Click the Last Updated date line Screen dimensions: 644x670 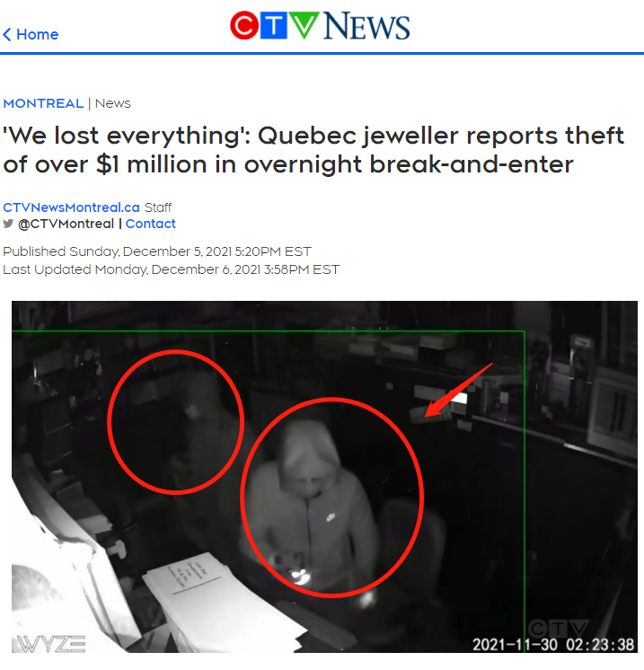click(171, 269)
